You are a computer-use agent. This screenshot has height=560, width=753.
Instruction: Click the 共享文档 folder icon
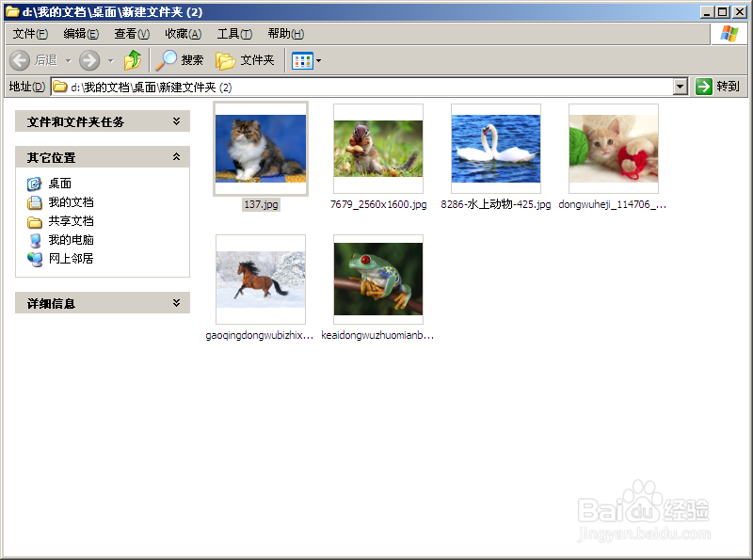click(35, 221)
